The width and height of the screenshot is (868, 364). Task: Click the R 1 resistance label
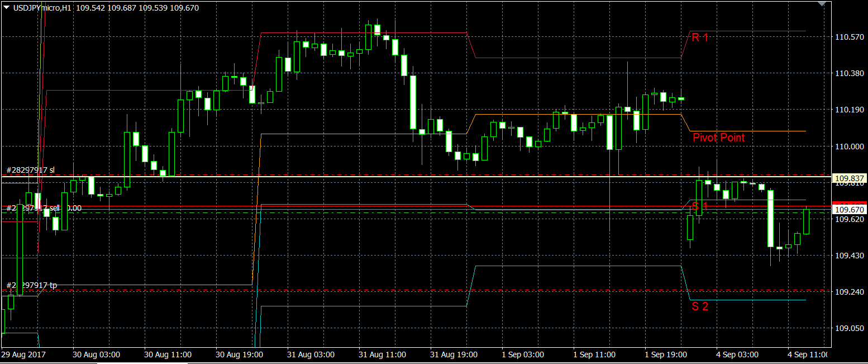coord(700,38)
